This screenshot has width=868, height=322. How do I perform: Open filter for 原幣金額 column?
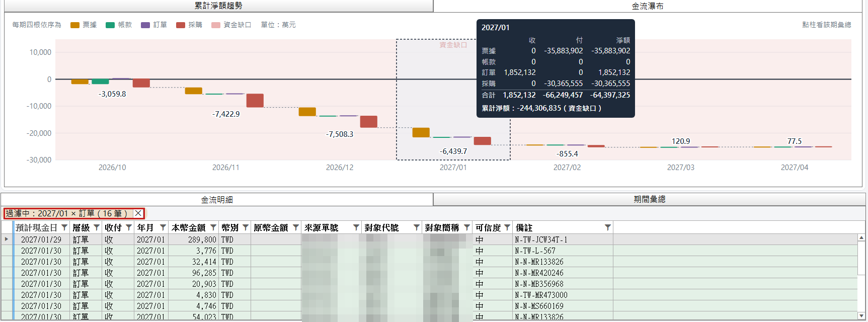[296, 228]
